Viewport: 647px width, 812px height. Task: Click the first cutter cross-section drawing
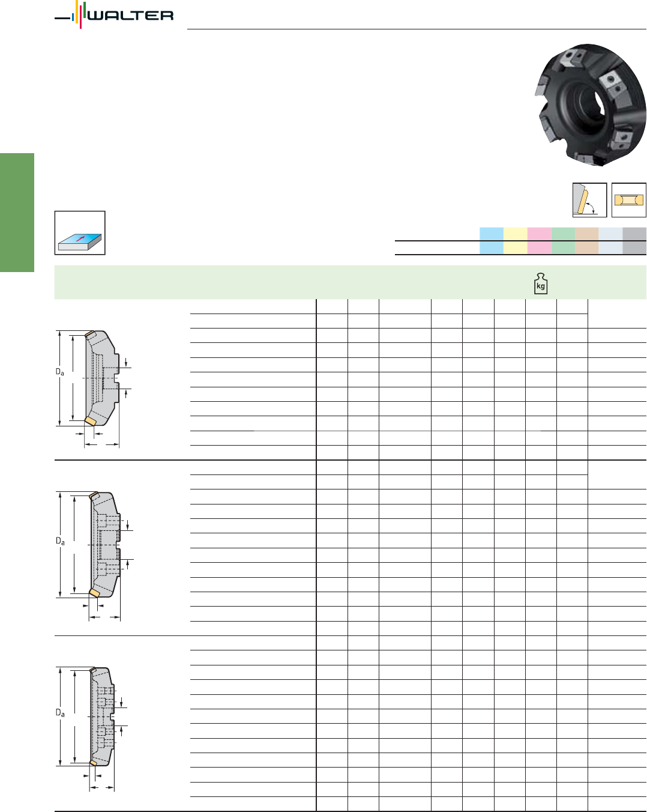[x=93, y=389]
